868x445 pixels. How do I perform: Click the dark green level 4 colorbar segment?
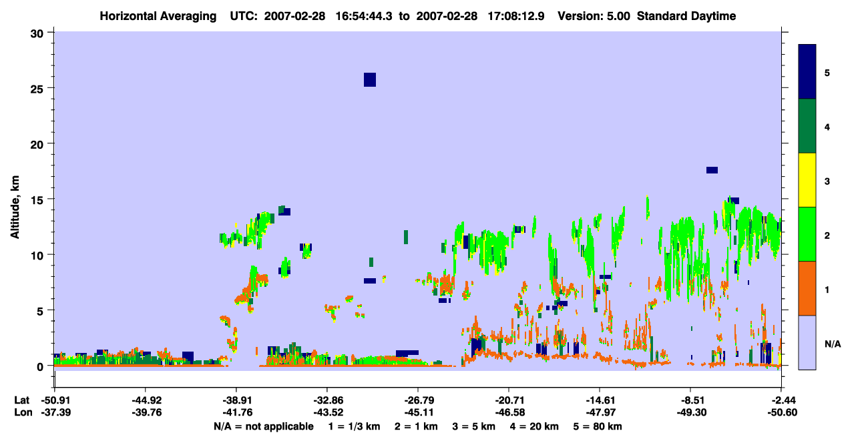807,126
